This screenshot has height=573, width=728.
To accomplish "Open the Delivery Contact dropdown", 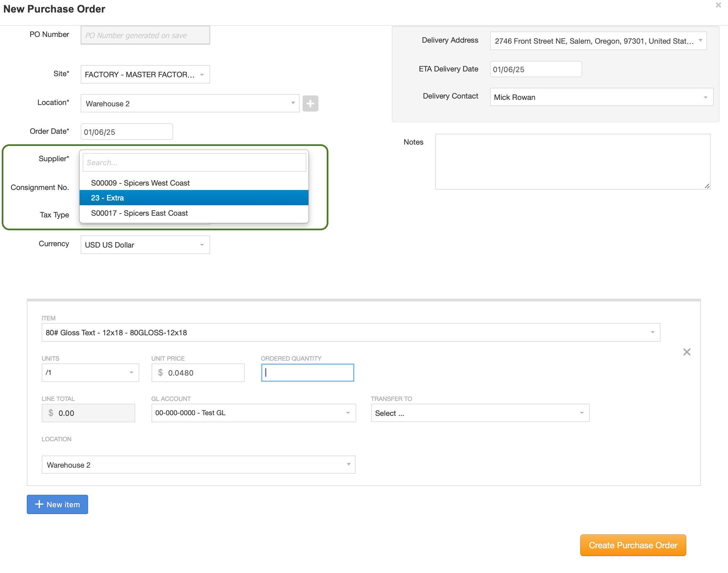I will click(601, 97).
